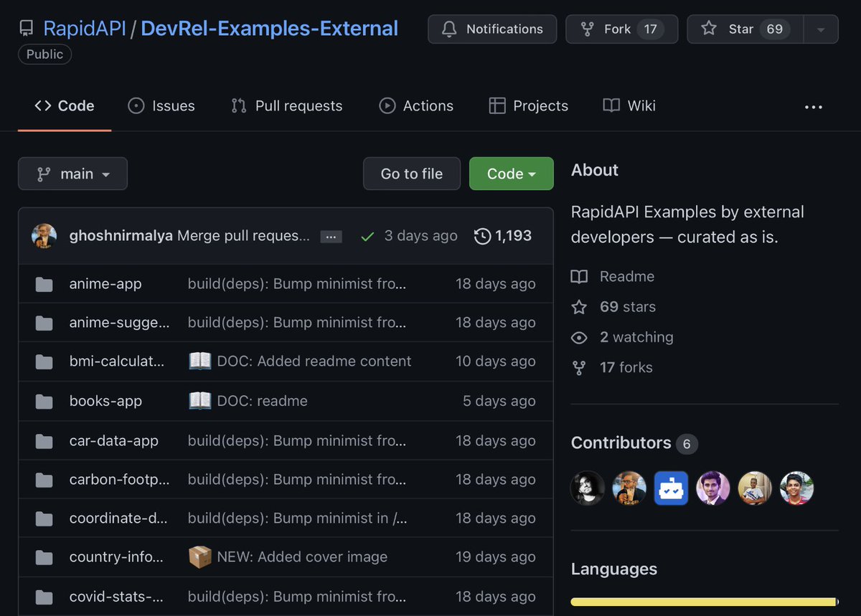Viewport: 861px width, 616px height.
Task: Open 'DOC: readme' commit message
Action: 263,402
